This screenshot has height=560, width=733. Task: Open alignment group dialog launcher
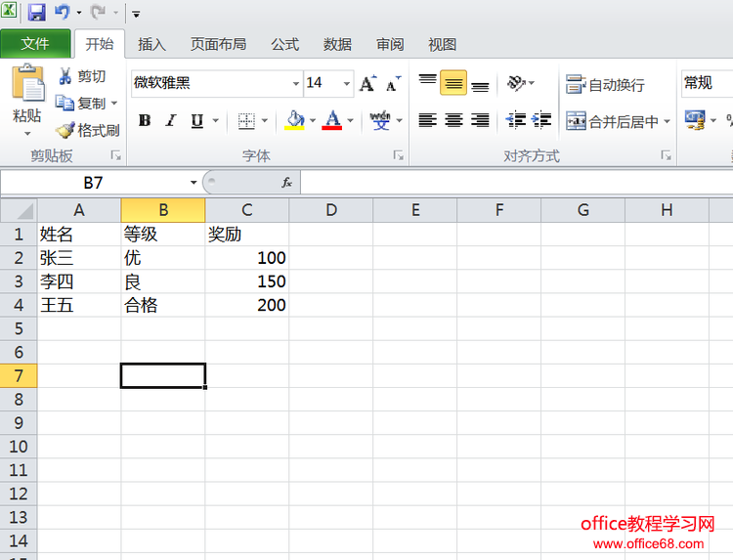[x=667, y=155]
